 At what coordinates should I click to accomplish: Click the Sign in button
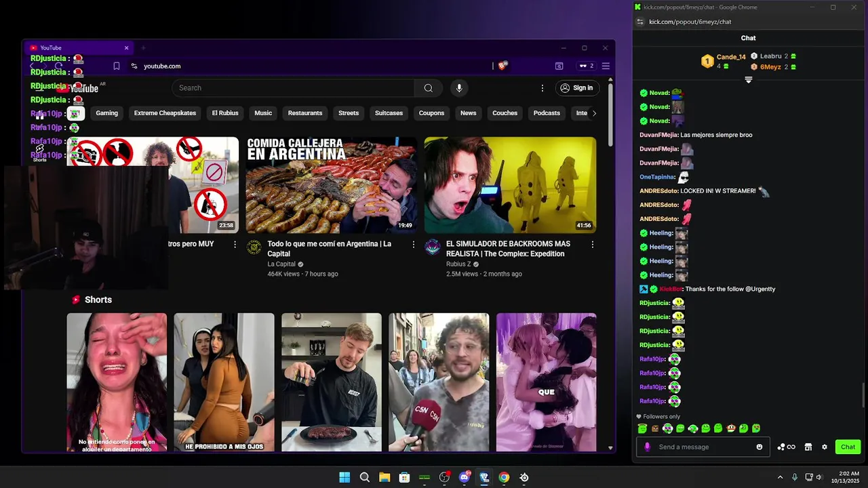[x=576, y=87]
